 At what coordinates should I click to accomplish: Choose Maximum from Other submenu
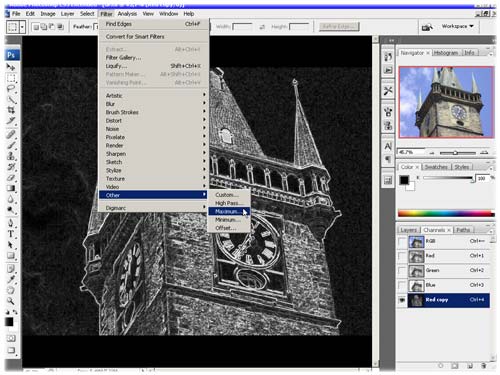[x=229, y=212]
